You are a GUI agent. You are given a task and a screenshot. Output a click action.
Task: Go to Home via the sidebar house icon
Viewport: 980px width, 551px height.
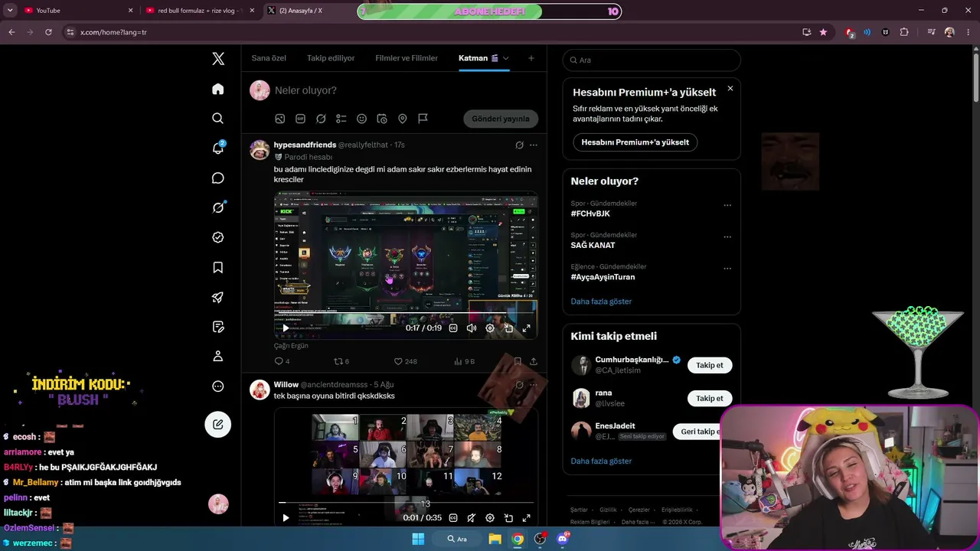click(218, 89)
